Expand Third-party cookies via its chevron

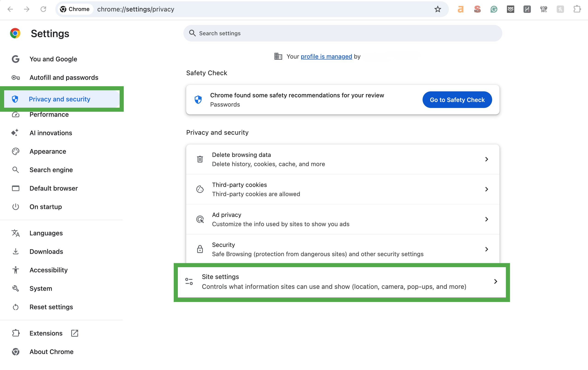coord(487,189)
